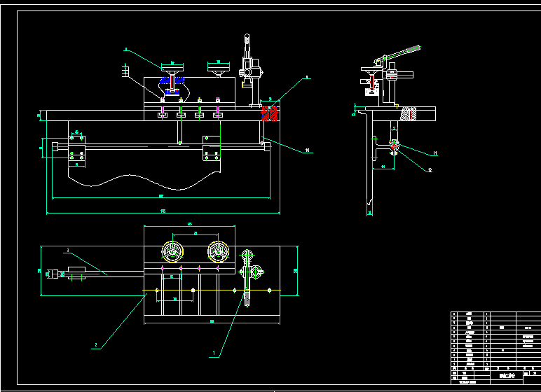Pick the red hatched section in the front view
The width and height of the screenshot is (541, 392).
tap(270, 114)
